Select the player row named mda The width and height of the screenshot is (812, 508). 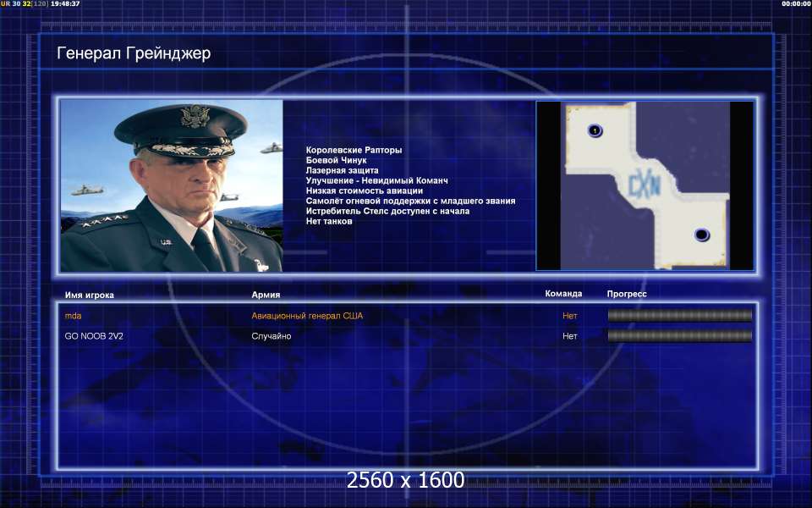coord(408,316)
